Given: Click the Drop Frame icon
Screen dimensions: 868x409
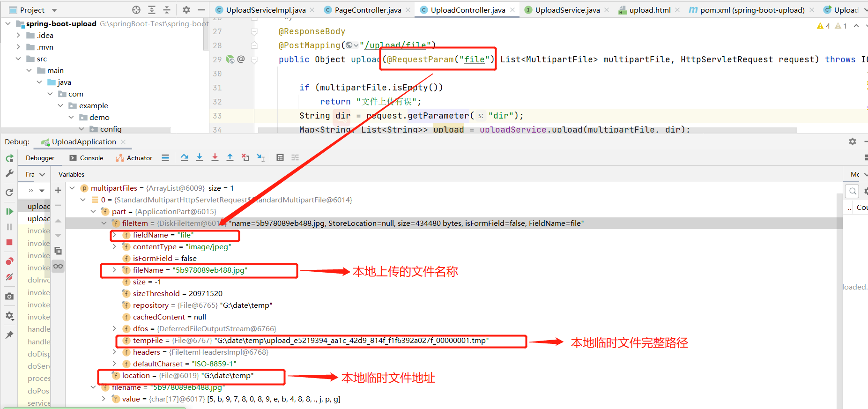Looking at the screenshot, I should [245, 158].
